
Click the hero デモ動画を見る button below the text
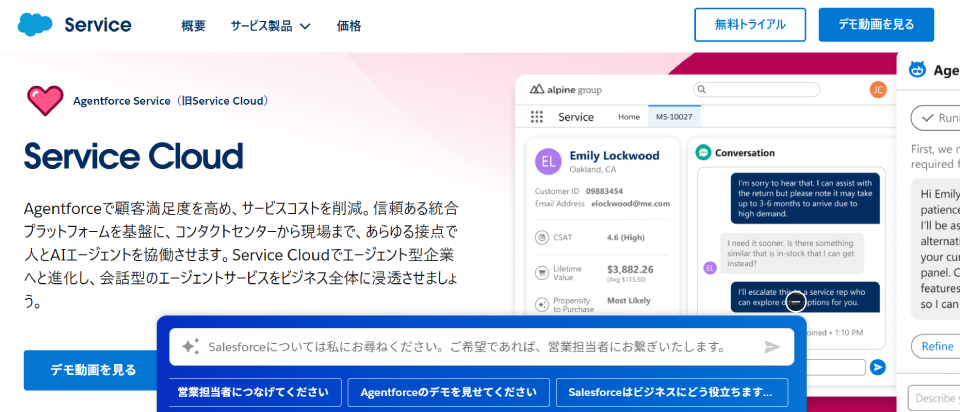(x=92, y=370)
